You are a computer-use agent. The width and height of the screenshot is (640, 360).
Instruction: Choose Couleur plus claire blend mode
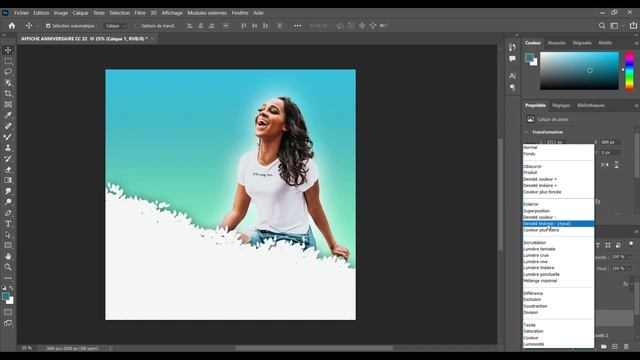click(x=558, y=230)
